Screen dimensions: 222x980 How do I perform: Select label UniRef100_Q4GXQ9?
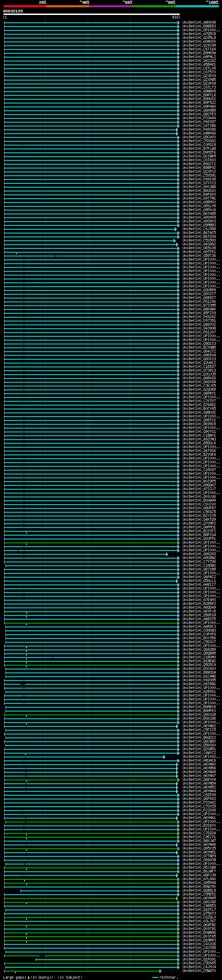[199, 902]
